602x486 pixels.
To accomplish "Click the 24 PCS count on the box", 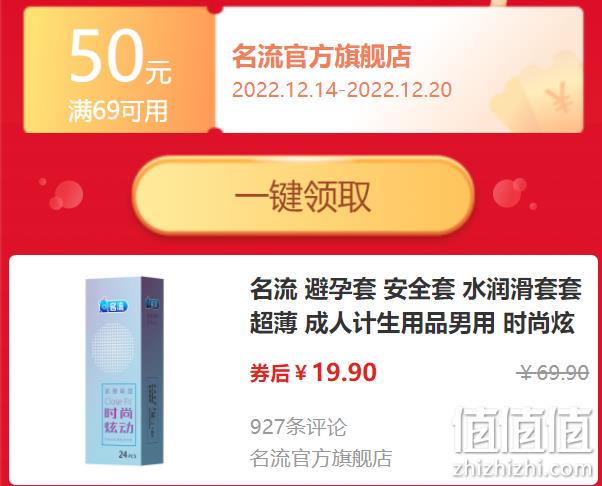I will (x=127, y=454).
